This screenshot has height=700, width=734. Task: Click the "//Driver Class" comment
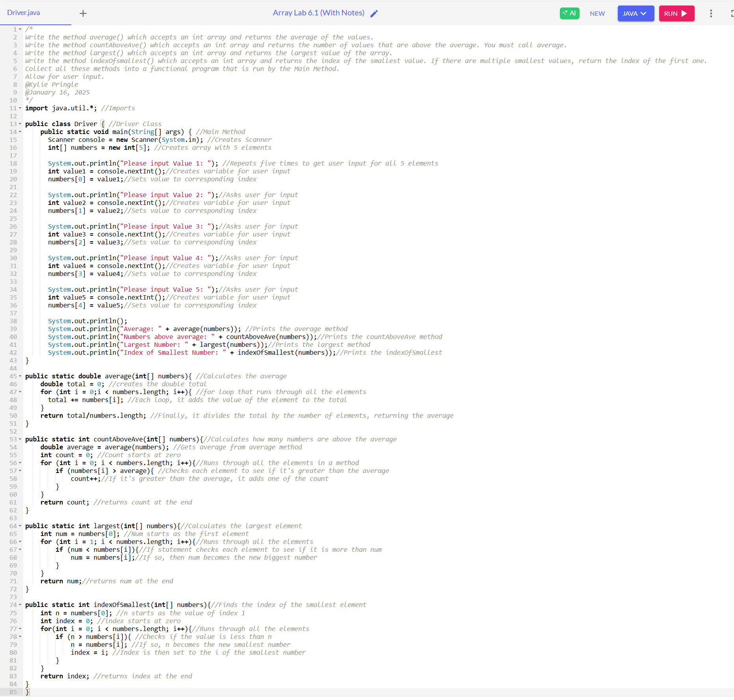coord(135,124)
